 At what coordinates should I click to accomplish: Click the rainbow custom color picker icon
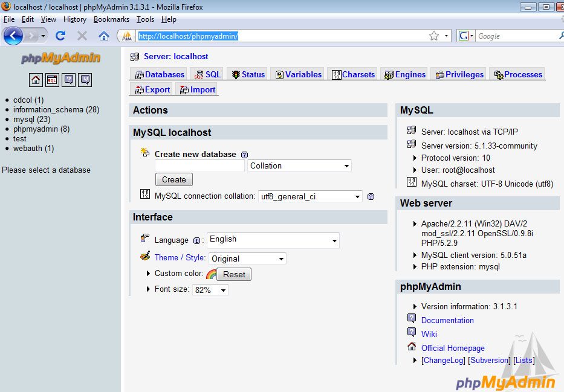211,274
